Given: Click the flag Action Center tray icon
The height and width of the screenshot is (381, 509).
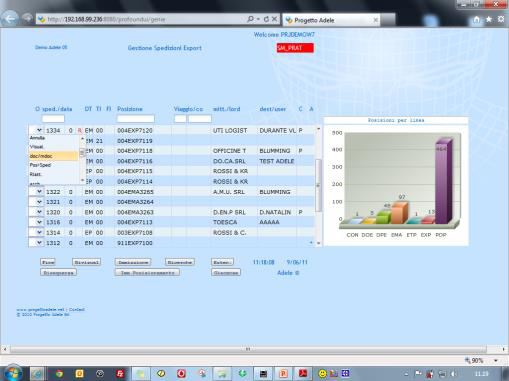Looking at the screenshot, I should [x=418, y=374].
